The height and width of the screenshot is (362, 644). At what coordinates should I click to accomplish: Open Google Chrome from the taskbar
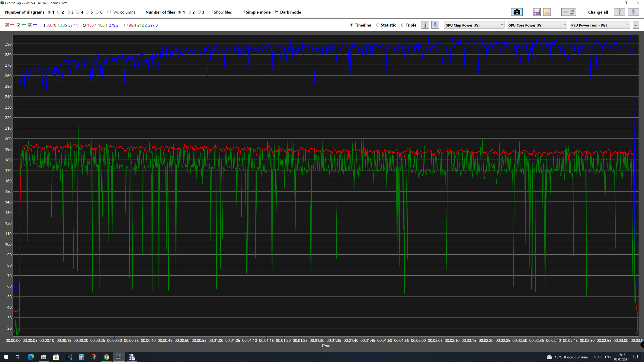(x=106, y=357)
